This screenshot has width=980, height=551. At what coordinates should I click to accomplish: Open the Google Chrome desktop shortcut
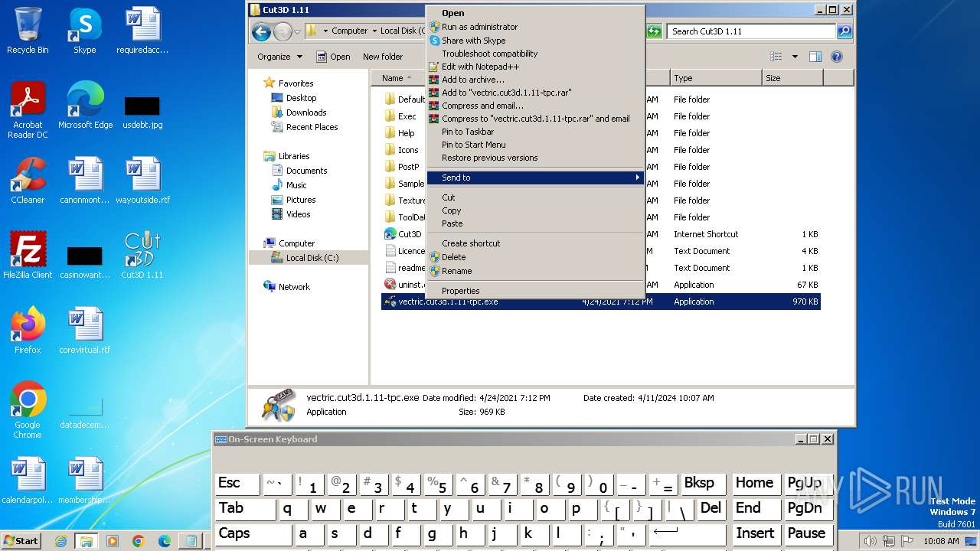(28, 410)
